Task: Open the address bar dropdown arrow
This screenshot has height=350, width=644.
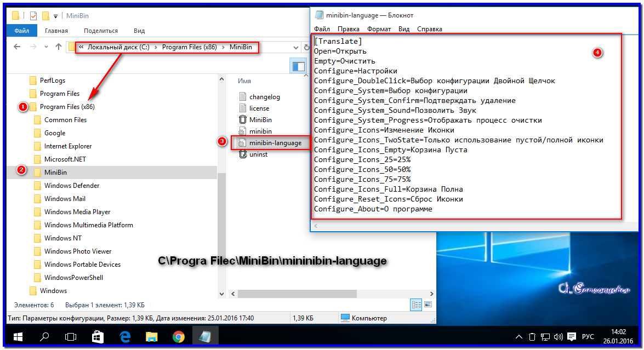Action: (295, 47)
